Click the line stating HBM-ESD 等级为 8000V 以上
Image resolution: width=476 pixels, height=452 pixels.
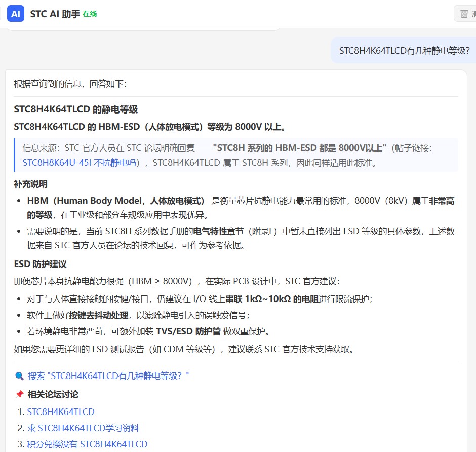pyautogui.click(x=150, y=127)
